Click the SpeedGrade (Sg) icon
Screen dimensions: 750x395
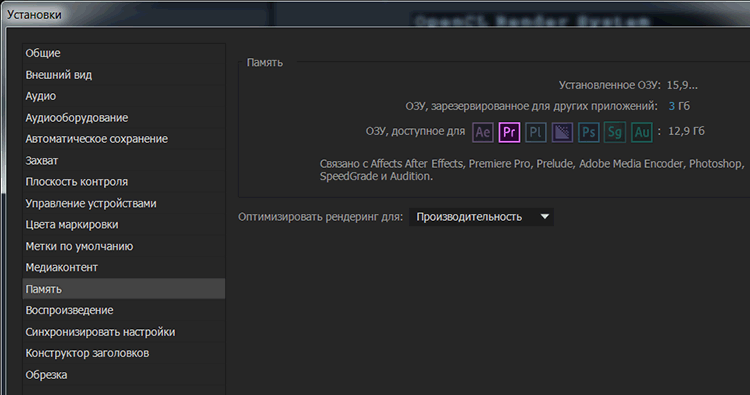(x=615, y=132)
